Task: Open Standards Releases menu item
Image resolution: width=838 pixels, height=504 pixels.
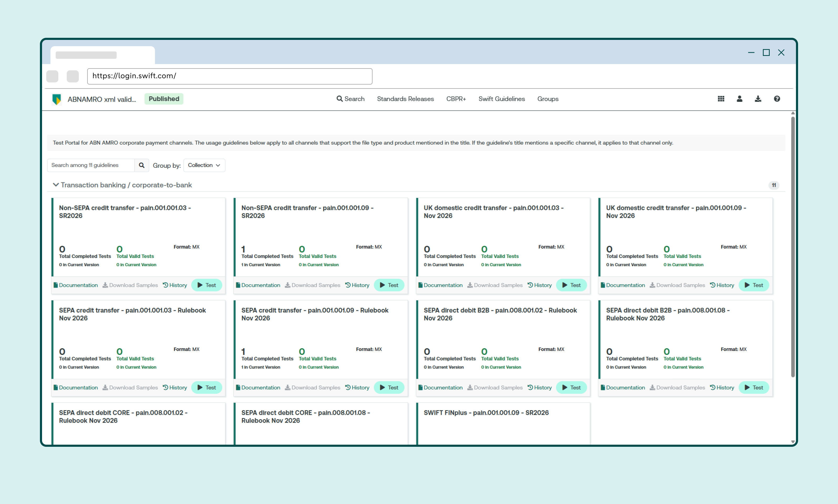Action: [x=405, y=99]
